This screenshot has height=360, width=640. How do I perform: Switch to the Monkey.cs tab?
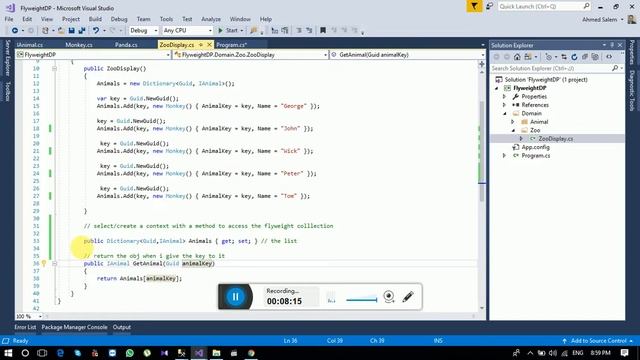click(x=79, y=45)
